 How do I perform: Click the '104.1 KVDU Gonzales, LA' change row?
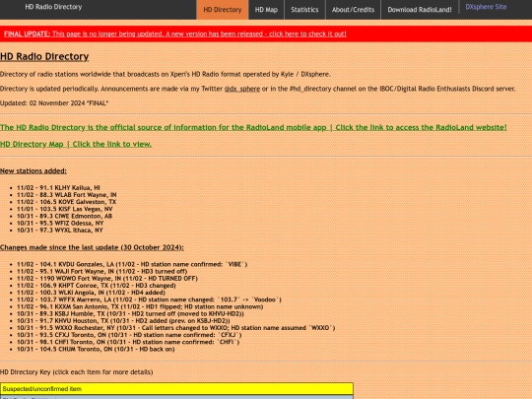(x=132, y=264)
